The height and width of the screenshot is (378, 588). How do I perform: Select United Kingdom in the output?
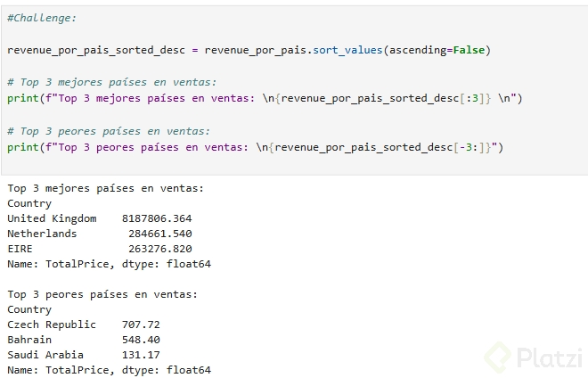tap(49, 218)
